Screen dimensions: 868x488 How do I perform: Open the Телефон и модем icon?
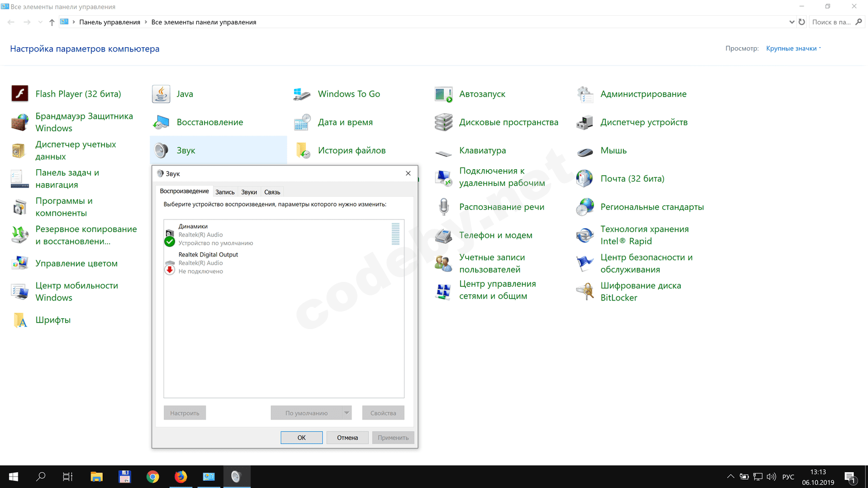click(x=444, y=235)
